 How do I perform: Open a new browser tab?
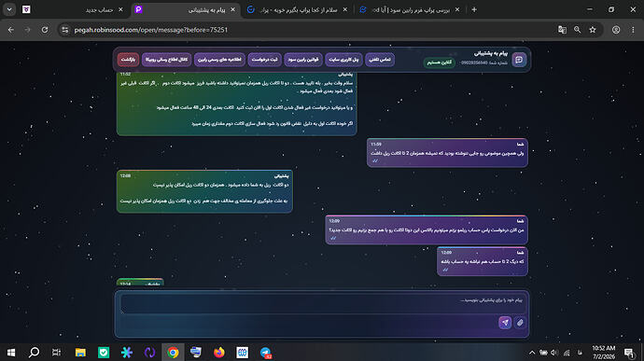point(474,10)
